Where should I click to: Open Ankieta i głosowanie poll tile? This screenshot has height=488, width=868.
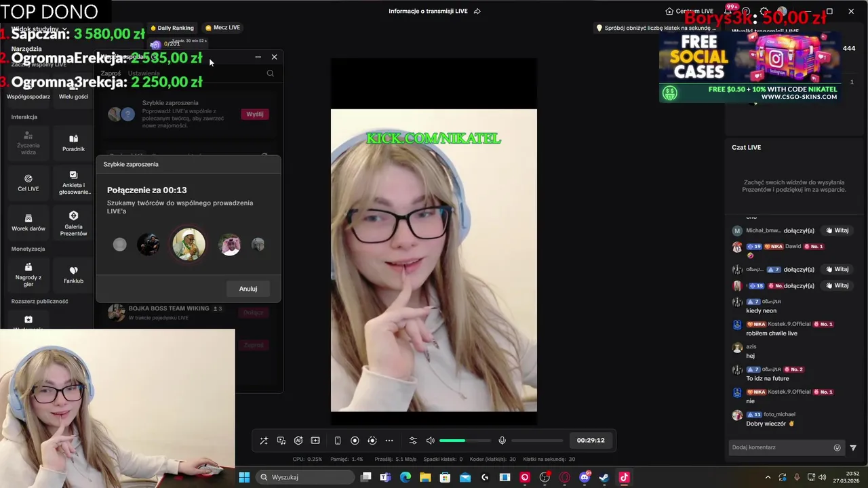coord(73,183)
